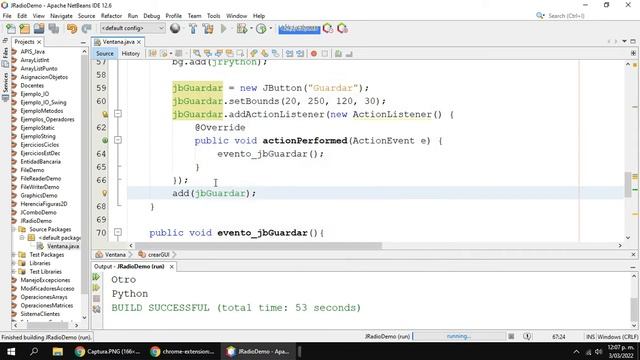640x360 pixels.
Task: Click the New Project toolbar icon
Action: (x=24, y=29)
